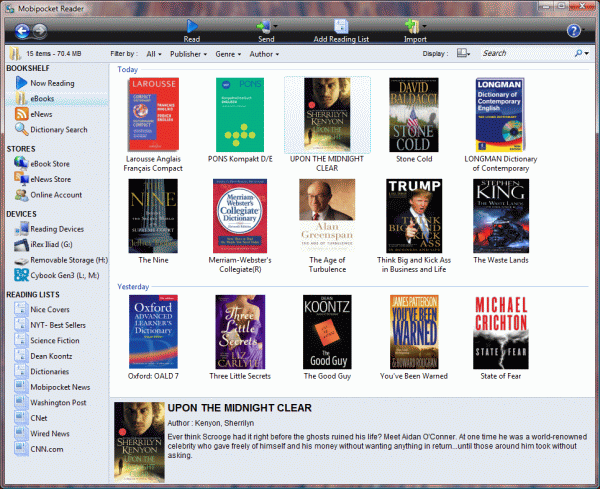Click the Import toolbar icon

click(x=411, y=26)
